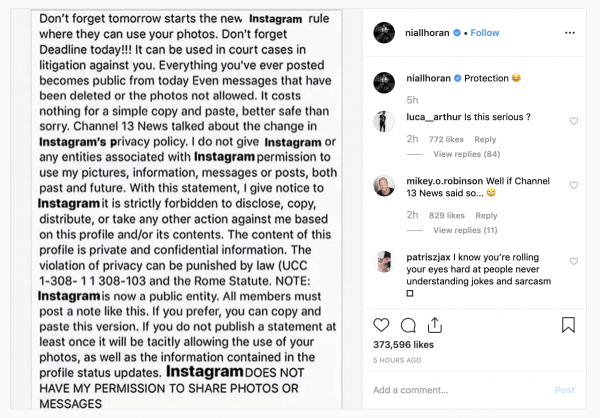The width and height of the screenshot is (600, 418).
Task: Follow niallhoran
Action: click(x=485, y=33)
